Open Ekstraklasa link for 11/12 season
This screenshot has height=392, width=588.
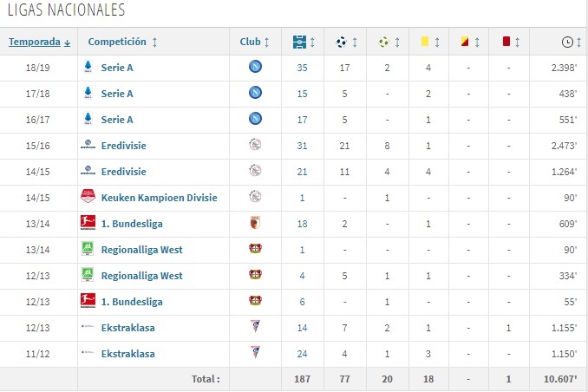pyautogui.click(x=127, y=354)
